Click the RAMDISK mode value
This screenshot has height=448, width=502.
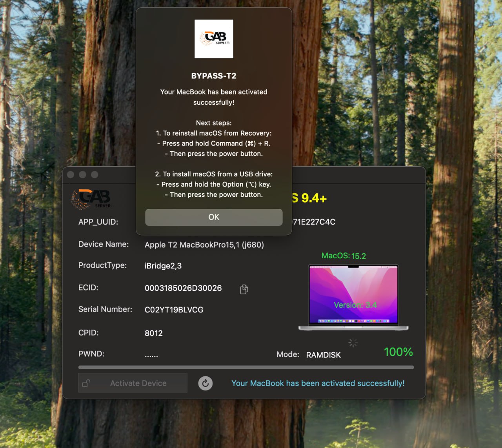point(323,355)
